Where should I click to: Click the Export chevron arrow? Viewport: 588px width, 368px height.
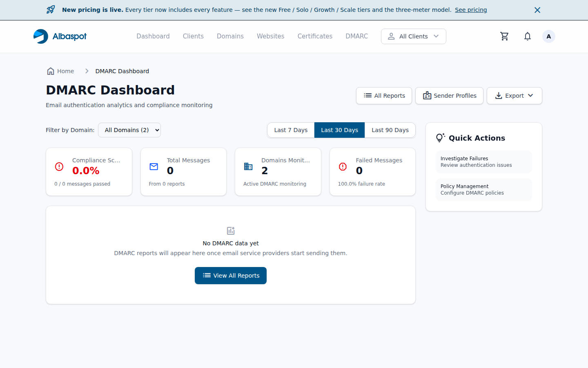pos(530,96)
